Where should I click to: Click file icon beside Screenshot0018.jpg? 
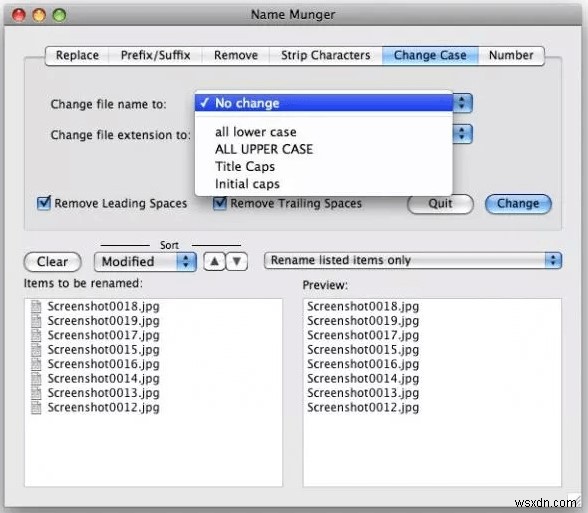tap(36, 306)
